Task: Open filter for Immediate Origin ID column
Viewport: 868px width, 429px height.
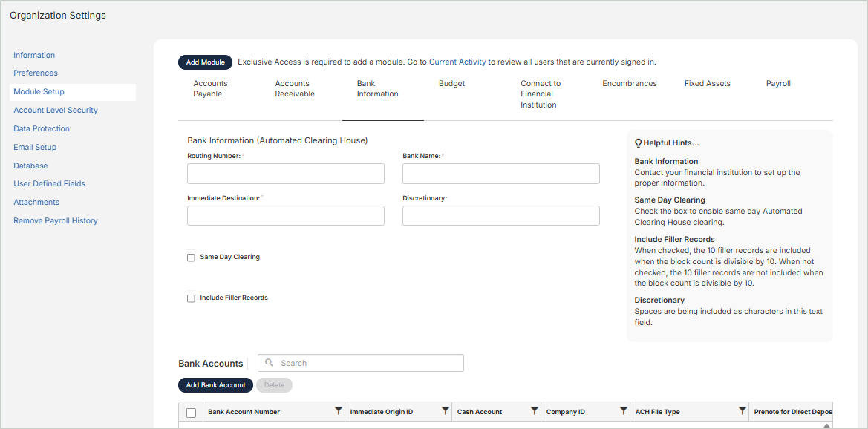Action: (446, 411)
